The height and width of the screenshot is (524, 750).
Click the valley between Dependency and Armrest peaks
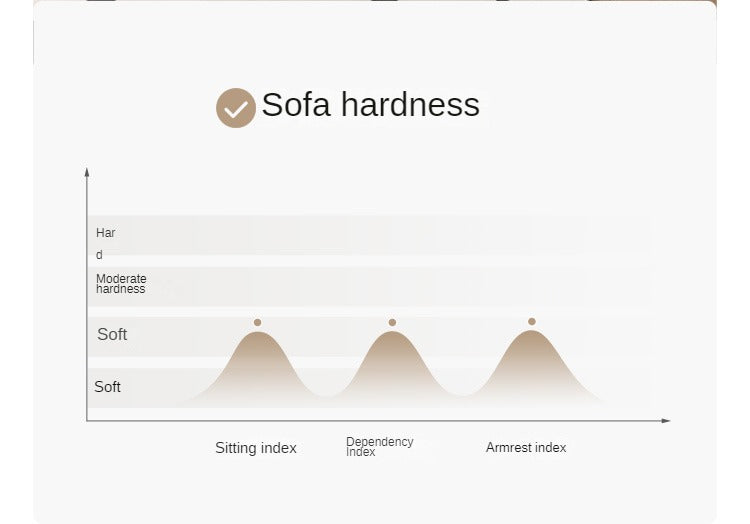(461, 395)
